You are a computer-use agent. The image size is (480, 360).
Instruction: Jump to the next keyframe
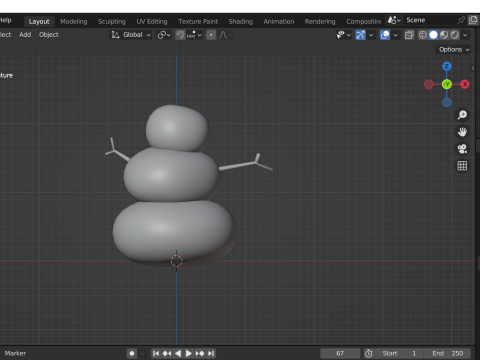coord(200,353)
